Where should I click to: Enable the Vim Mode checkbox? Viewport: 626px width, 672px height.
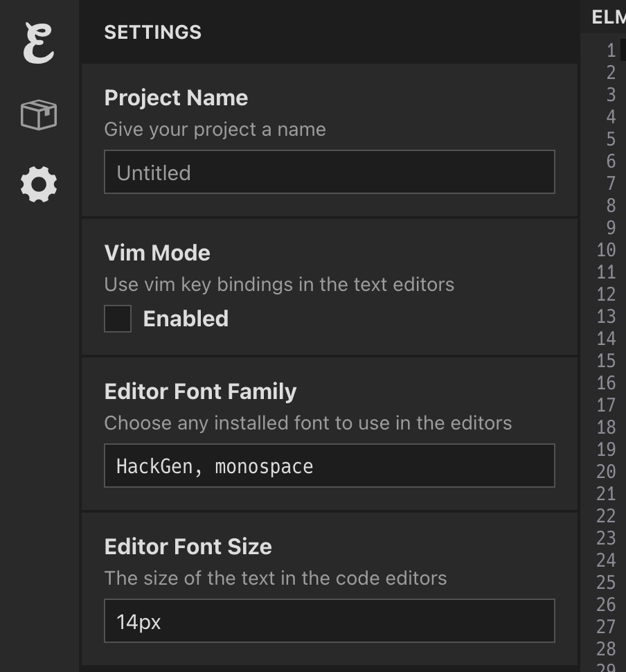coord(118,319)
